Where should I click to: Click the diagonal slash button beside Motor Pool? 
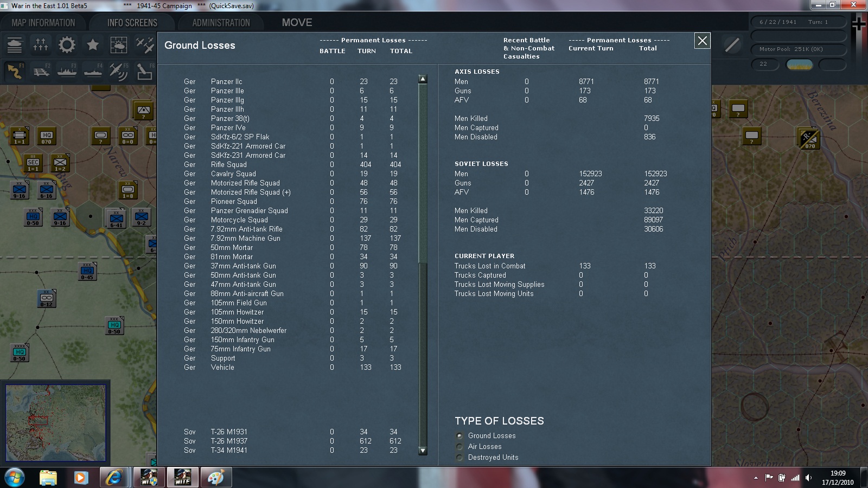(x=732, y=45)
